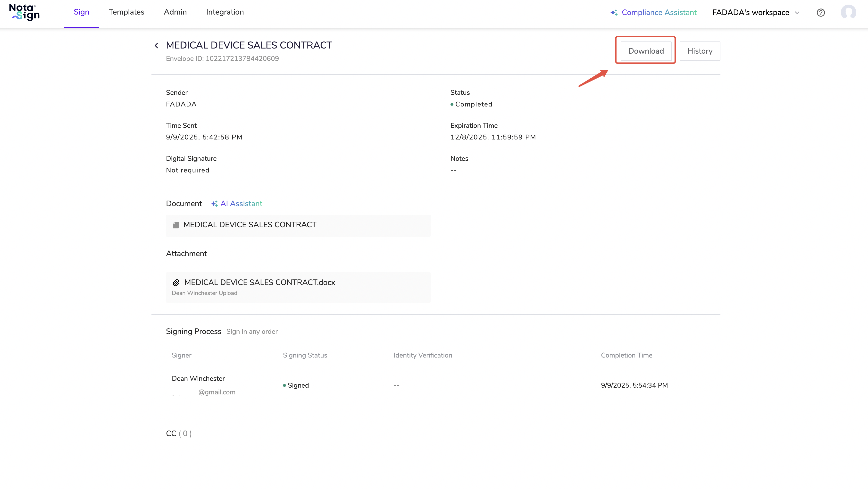Click the Compliance Assistant sparkle icon
Viewport: 868px width, 489px height.
click(614, 13)
